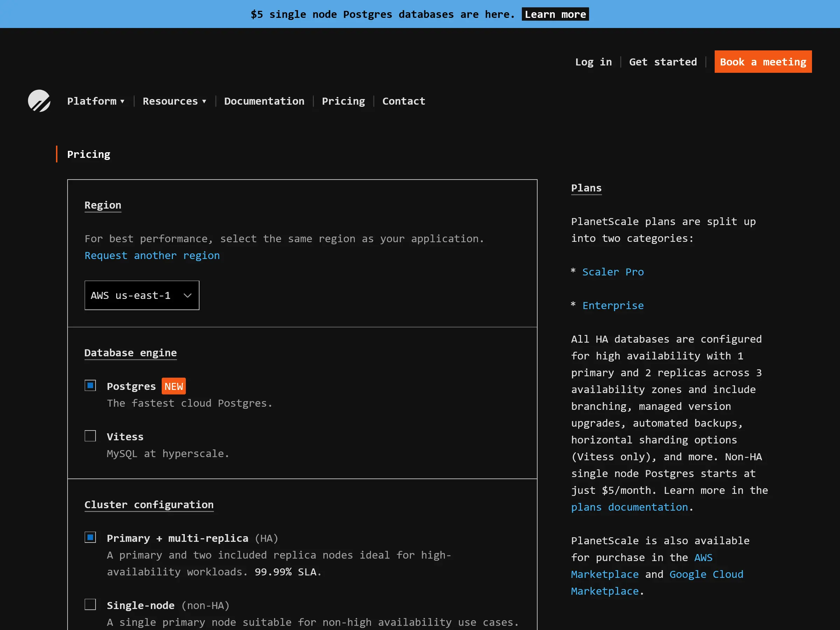The width and height of the screenshot is (840, 630).
Task: Open the Enterprise plan link
Action: [x=613, y=305]
